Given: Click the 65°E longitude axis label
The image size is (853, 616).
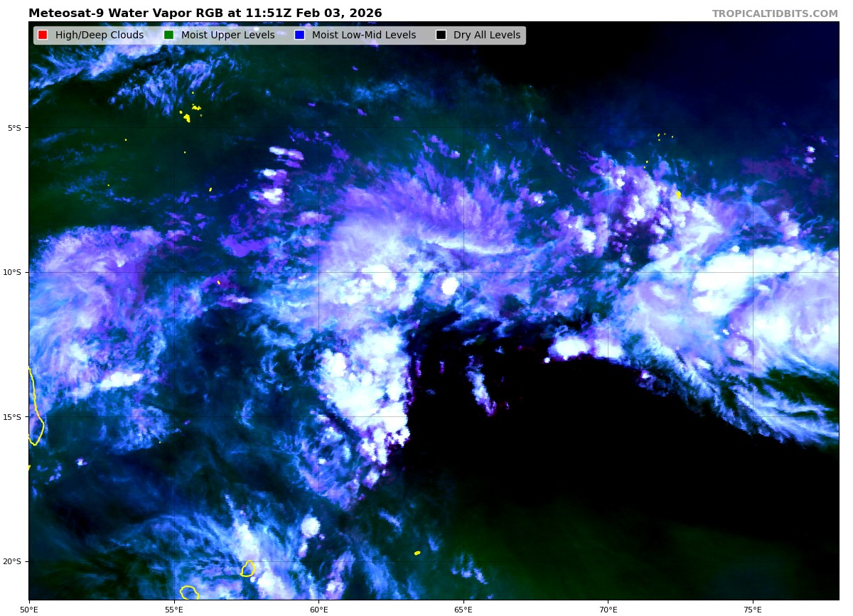Looking at the screenshot, I should coord(463,610).
